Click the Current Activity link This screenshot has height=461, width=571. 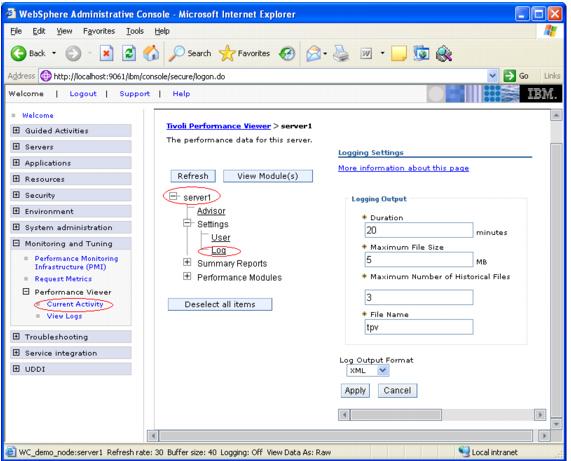pos(75,304)
